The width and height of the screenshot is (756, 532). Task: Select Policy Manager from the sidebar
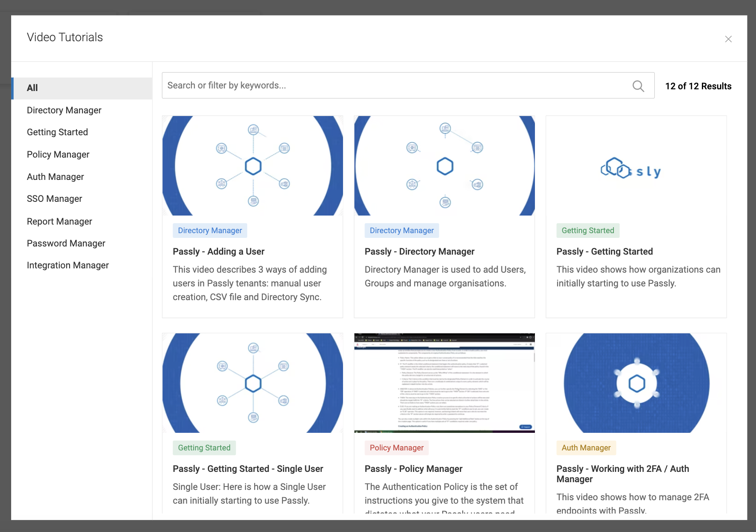[58, 154]
